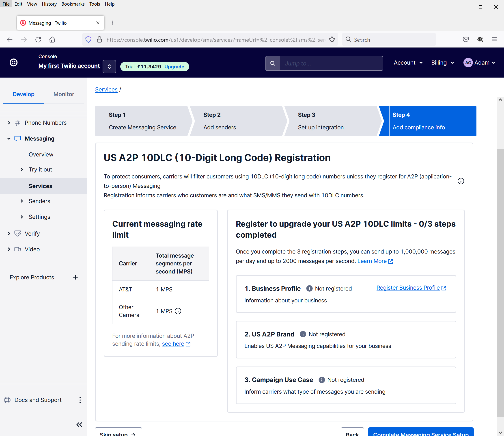Click the Upgrade link in trial badge
This screenshot has width=504, height=436.
174,67
